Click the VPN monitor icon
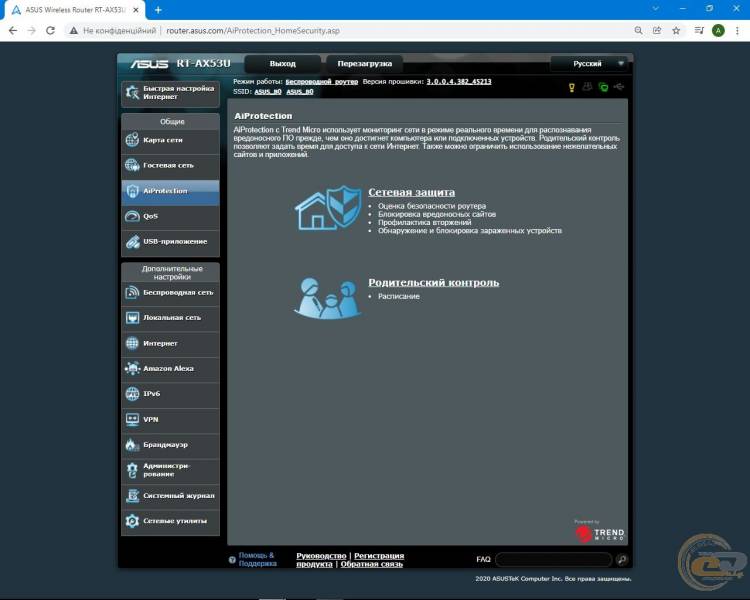Viewport: 750px width, 600px height. coord(132,419)
